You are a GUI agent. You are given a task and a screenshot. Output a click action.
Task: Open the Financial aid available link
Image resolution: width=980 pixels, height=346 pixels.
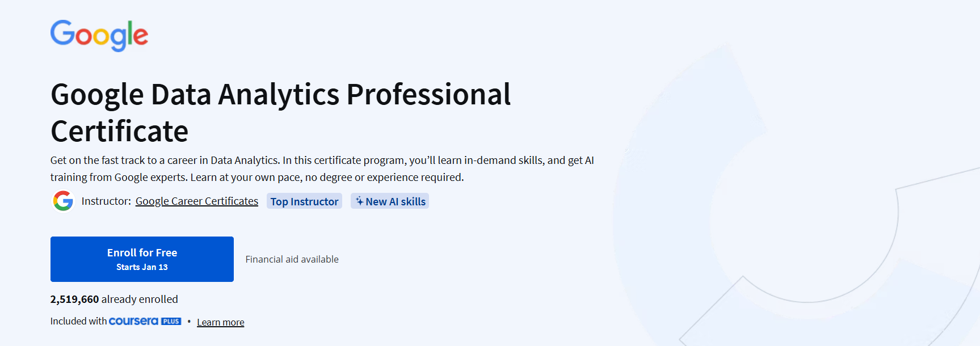291,259
